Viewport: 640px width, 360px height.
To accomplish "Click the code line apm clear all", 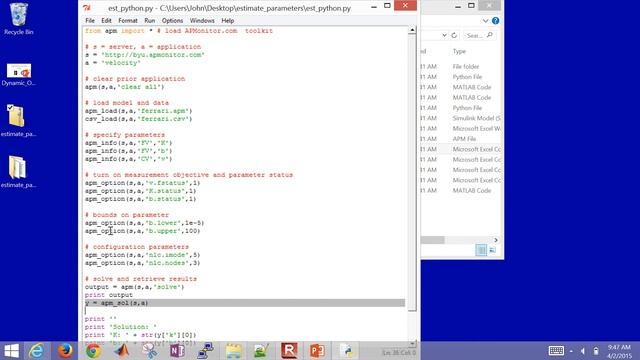I will coord(124,87).
